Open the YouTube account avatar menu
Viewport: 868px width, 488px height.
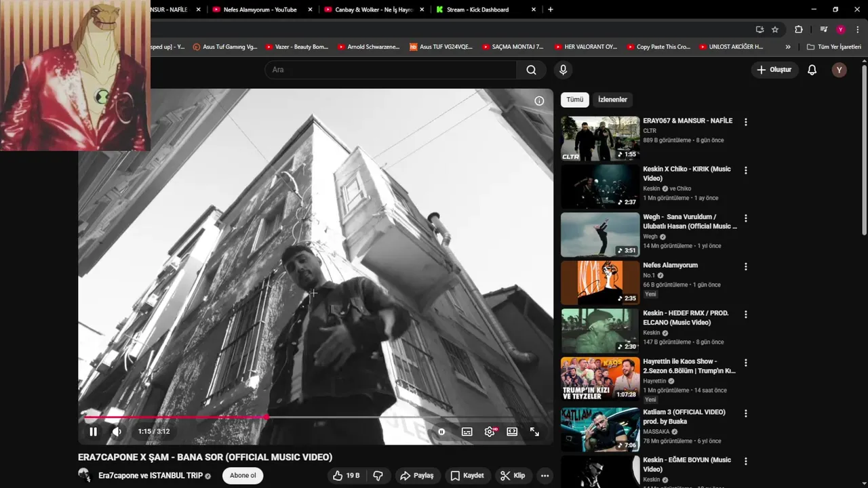pos(840,70)
